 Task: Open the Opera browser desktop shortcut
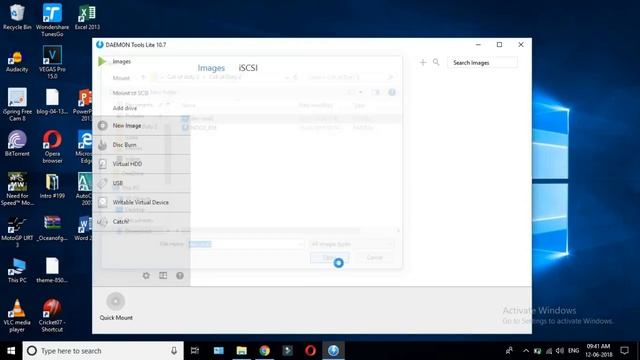pos(52,147)
